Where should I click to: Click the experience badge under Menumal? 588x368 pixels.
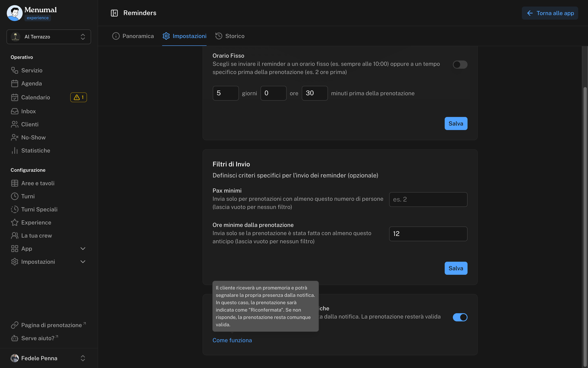click(38, 18)
